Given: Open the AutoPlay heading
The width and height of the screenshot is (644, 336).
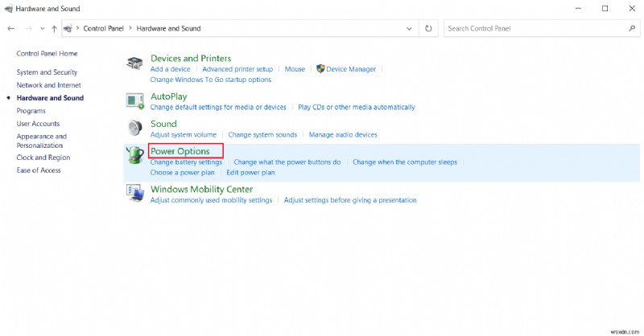Looking at the screenshot, I should coord(169,96).
